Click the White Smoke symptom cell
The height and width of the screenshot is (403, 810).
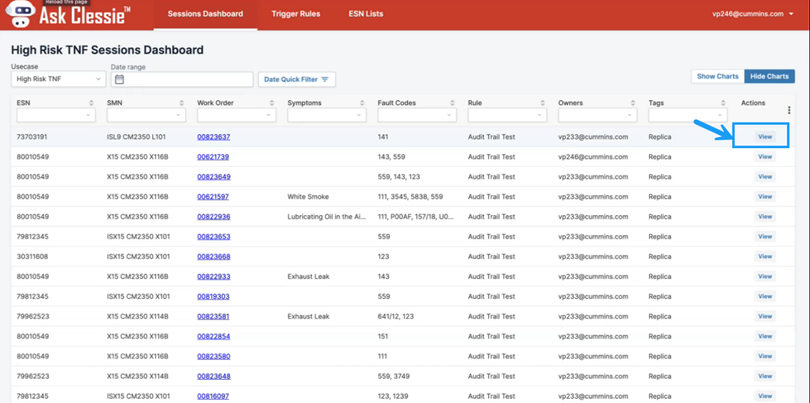[308, 197]
